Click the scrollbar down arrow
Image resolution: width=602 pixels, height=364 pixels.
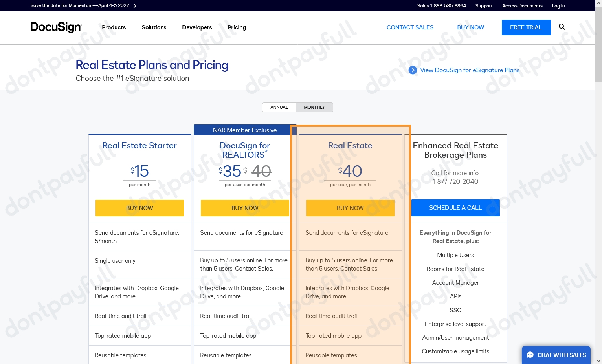pyautogui.click(x=599, y=361)
